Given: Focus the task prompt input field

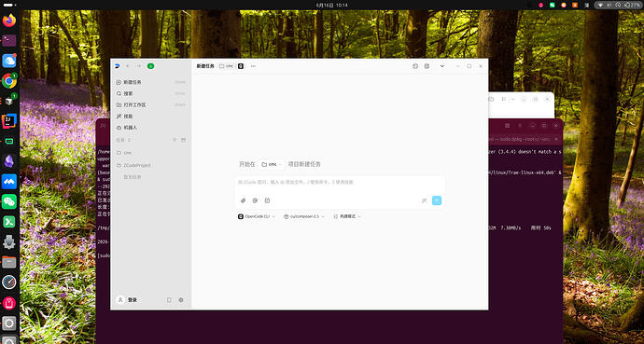Looking at the screenshot, I should click(340, 183).
